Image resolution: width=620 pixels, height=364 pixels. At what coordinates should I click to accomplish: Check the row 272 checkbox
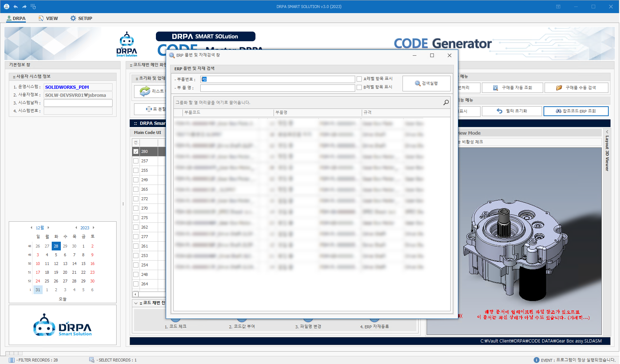[x=136, y=199]
